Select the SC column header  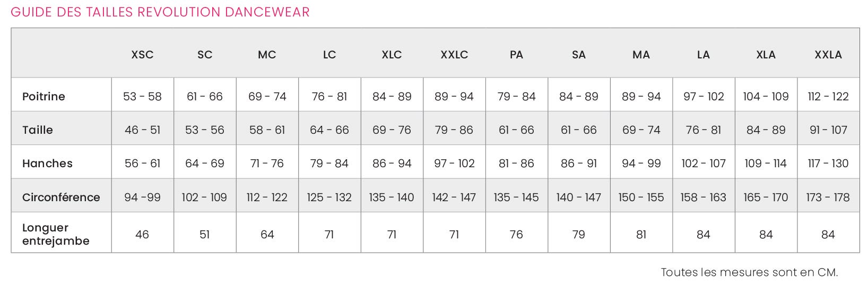[205, 55]
